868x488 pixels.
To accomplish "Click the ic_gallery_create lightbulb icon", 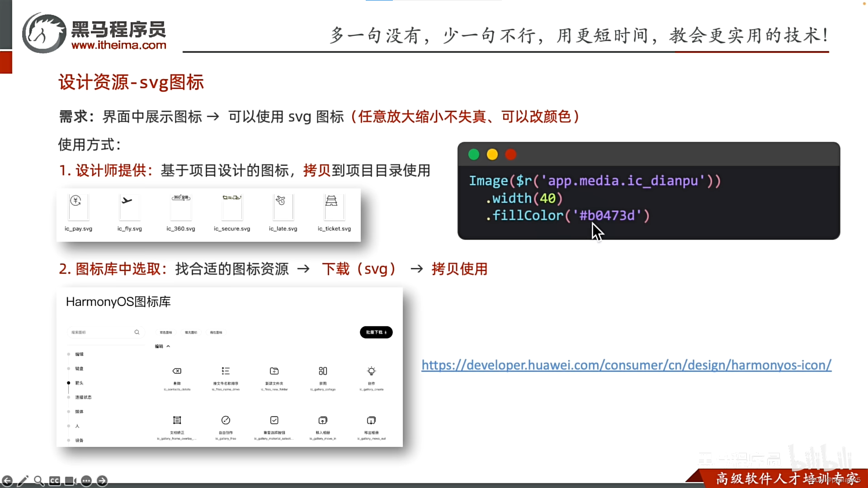I will (x=371, y=371).
